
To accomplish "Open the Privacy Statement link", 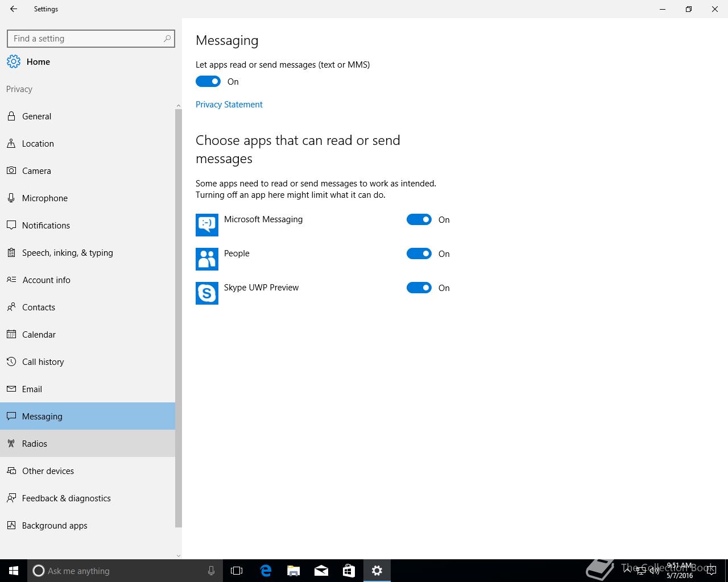I will (x=229, y=105).
